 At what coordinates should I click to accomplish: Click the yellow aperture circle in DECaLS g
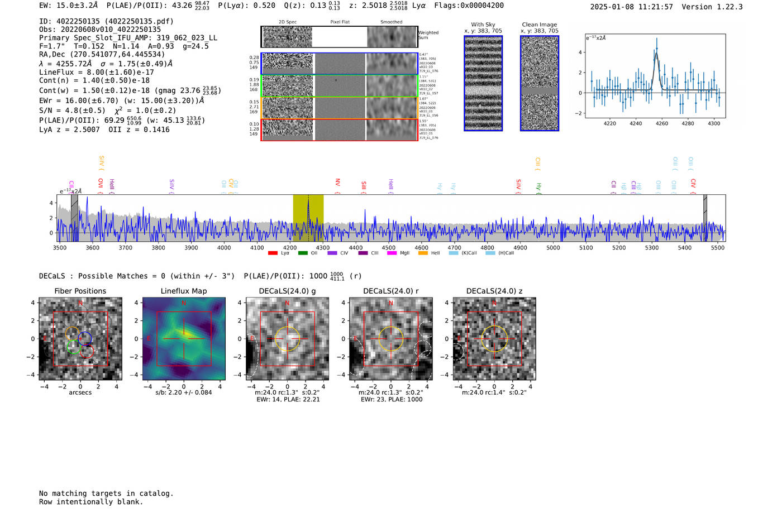coord(287,339)
